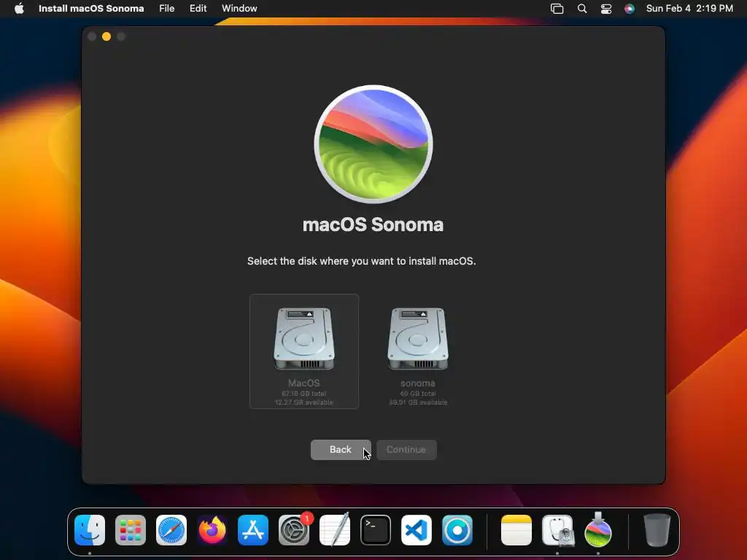This screenshot has height=560, width=747.
Task: Click the macOS Sonoma logo image
Action: pos(373,144)
